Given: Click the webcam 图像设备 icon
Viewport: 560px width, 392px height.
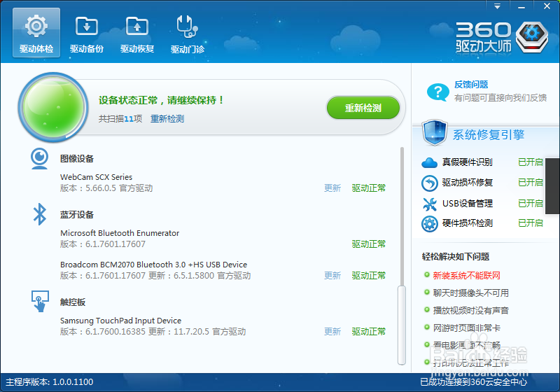Looking at the screenshot, I should [x=40, y=158].
